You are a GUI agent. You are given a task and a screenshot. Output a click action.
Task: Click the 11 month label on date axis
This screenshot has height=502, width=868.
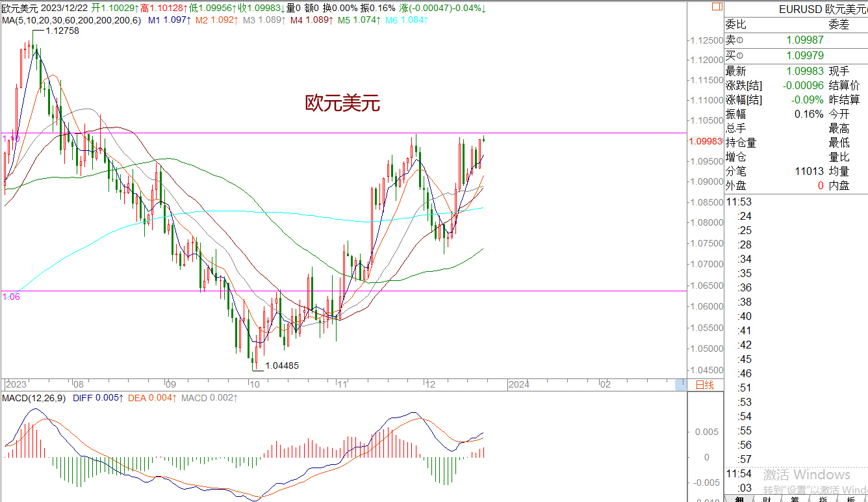tap(344, 384)
